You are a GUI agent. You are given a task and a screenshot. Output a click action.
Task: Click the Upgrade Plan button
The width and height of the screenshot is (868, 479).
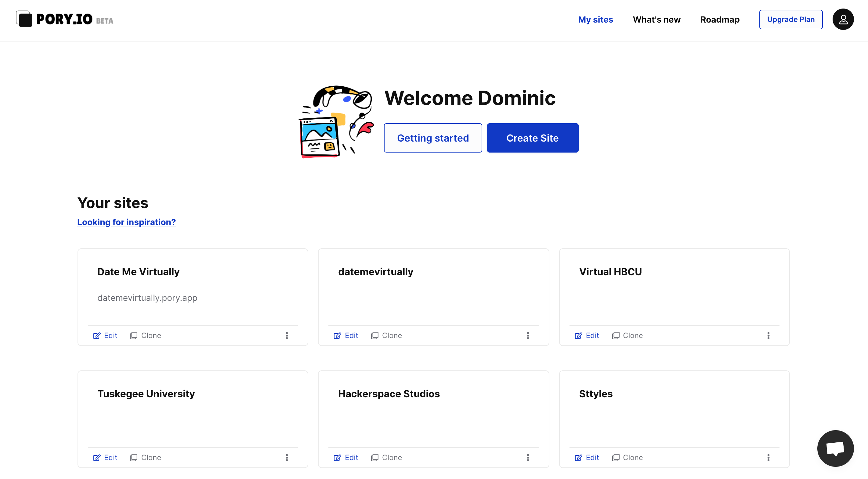pos(790,20)
